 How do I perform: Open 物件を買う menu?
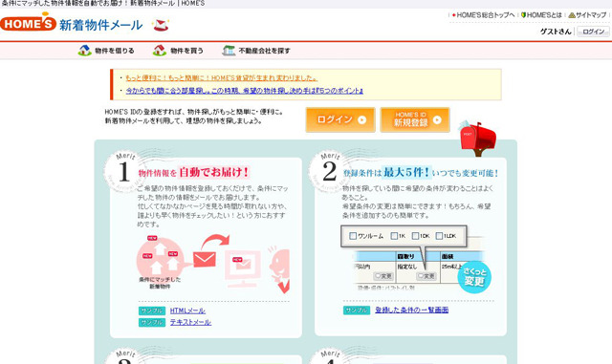pyautogui.click(x=186, y=51)
